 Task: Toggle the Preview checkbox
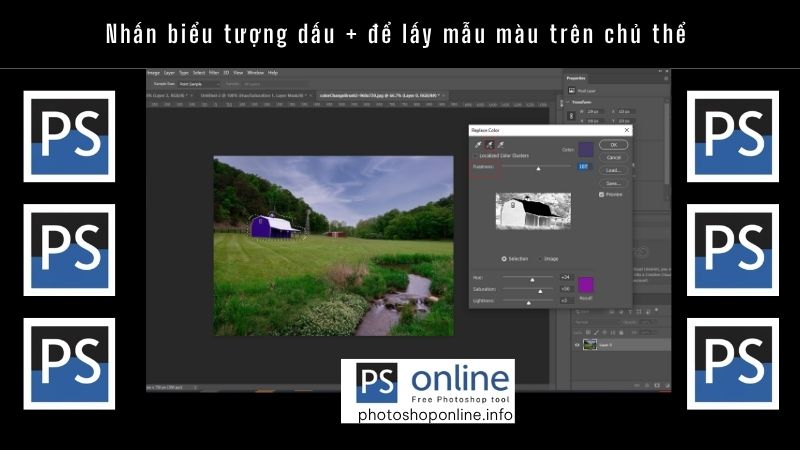[x=601, y=194]
